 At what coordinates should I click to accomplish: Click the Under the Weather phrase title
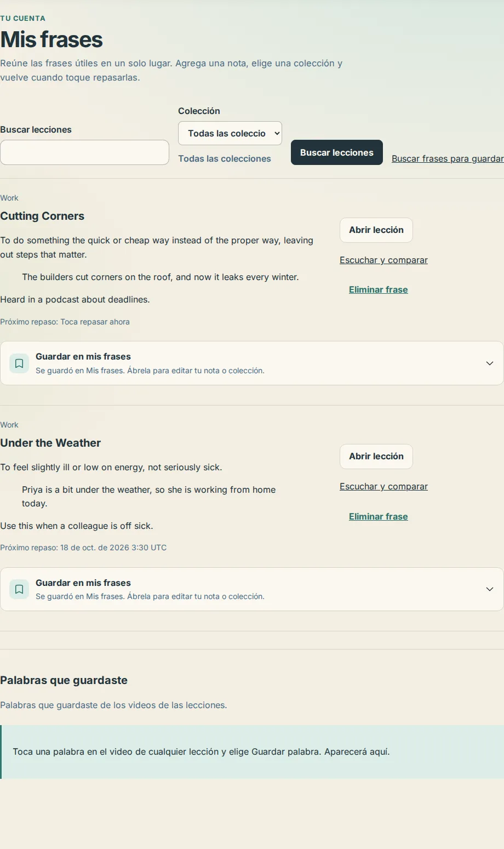(x=50, y=443)
